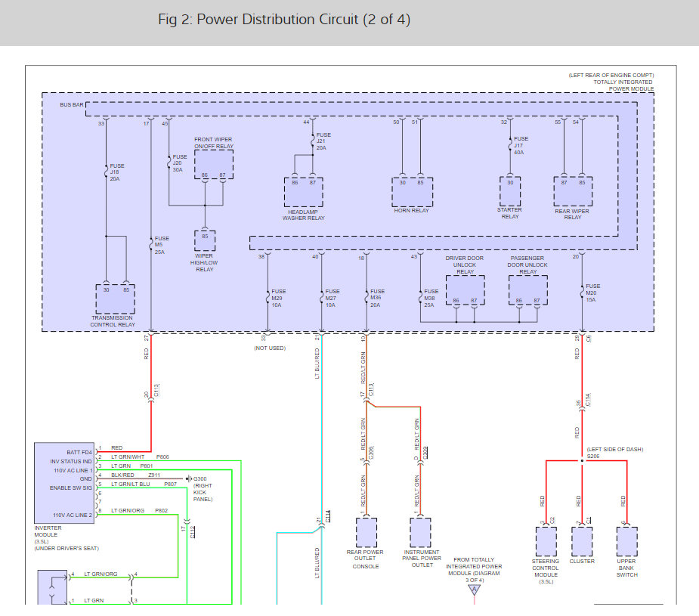Click the ground symbol next to G300
699x616 pixels.
pyautogui.click(x=188, y=478)
